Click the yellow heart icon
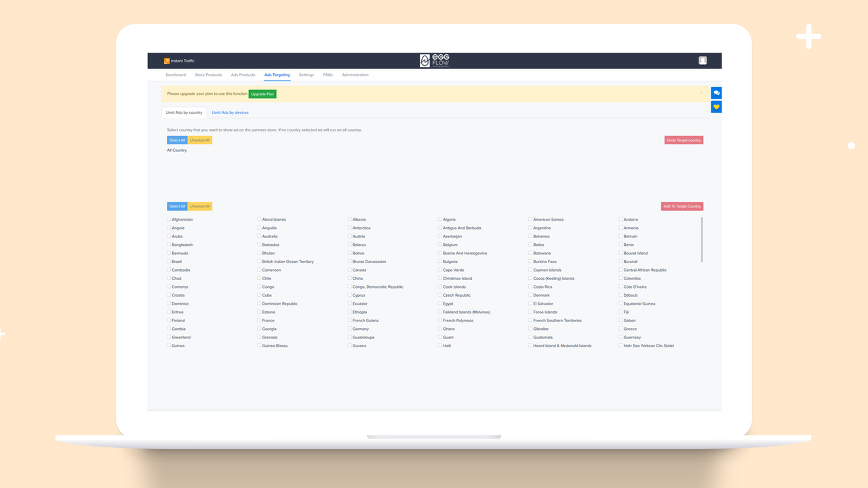868x488 pixels. [717, 107]
